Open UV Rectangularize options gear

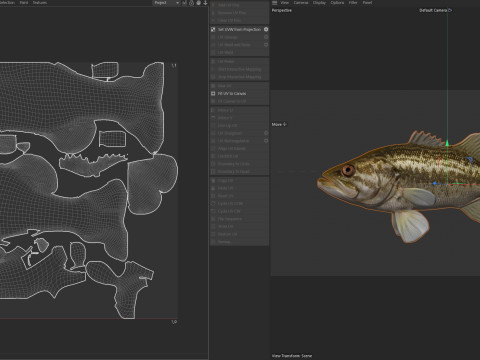266,141
